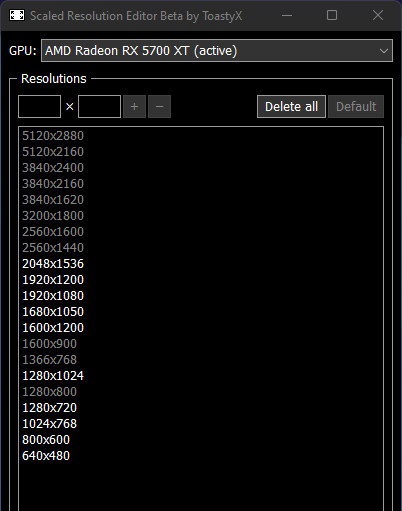Select the 2048x1536 resolution entry
402x511 pixels.
[x=53, y=264]
